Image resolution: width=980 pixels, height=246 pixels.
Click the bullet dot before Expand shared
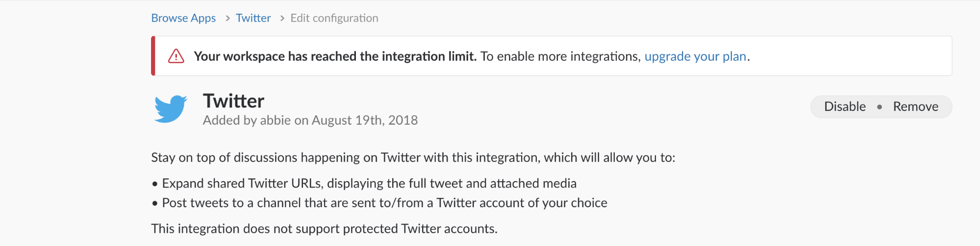[155, 184]
